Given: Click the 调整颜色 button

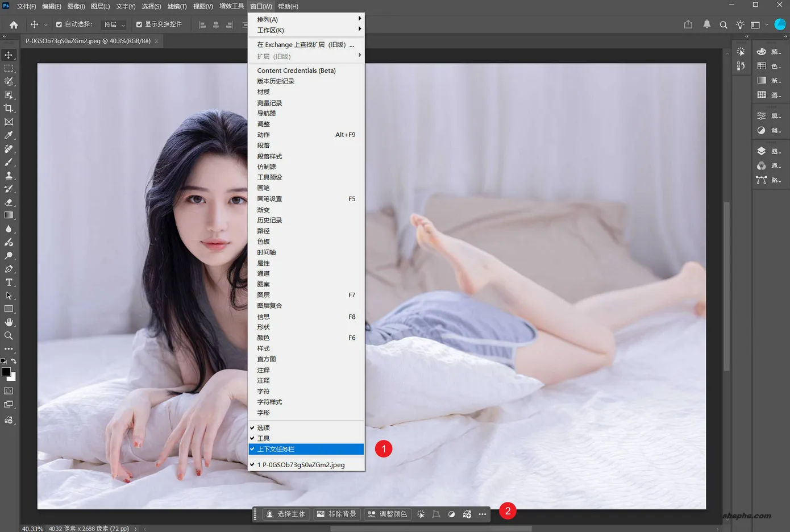Looking at the screenshot, I should 387,514.
